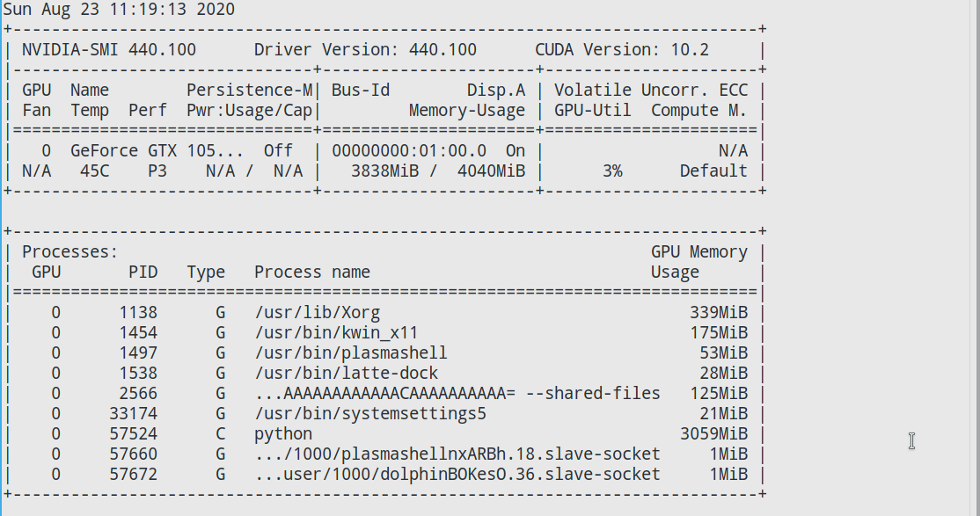
Task: Click the type C of python process
Action: [x=220, y=434]
